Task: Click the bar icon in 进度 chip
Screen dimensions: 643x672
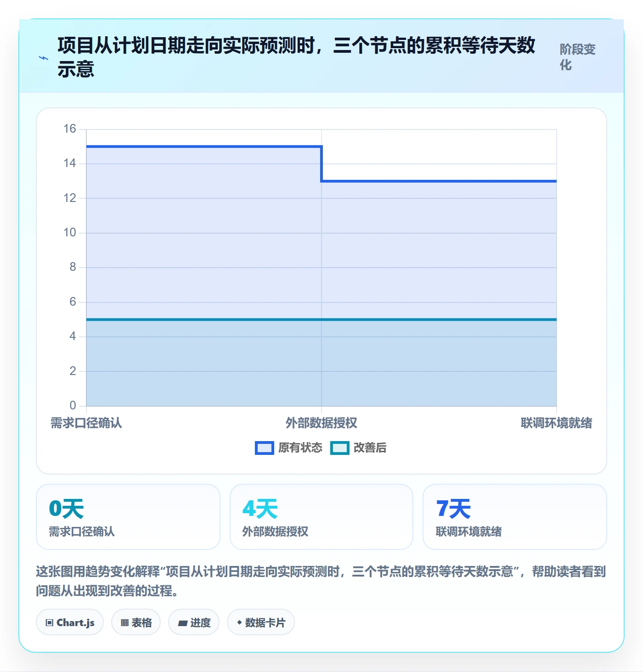Action: 183,623
